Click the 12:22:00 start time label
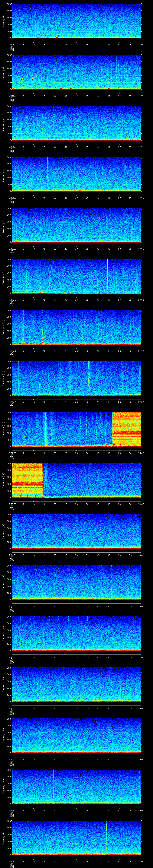Viewport: 153px width, 868px height. point(12,453)
